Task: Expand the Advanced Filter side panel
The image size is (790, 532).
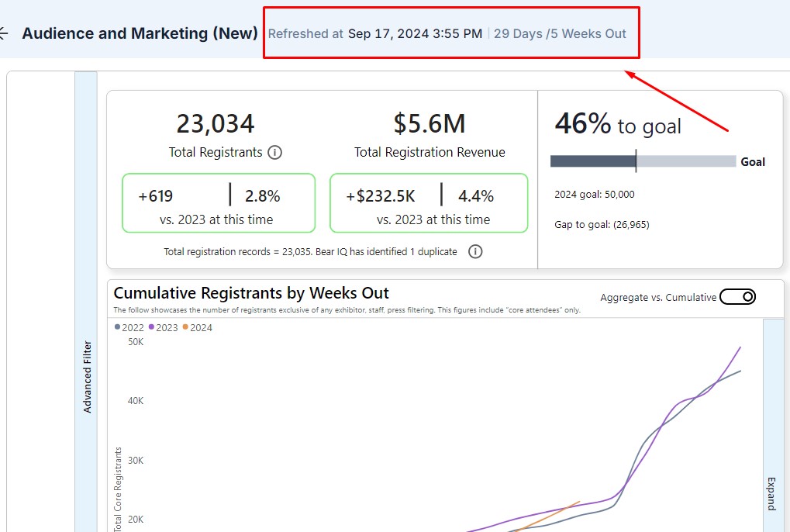Action: [x=86, y=376]
